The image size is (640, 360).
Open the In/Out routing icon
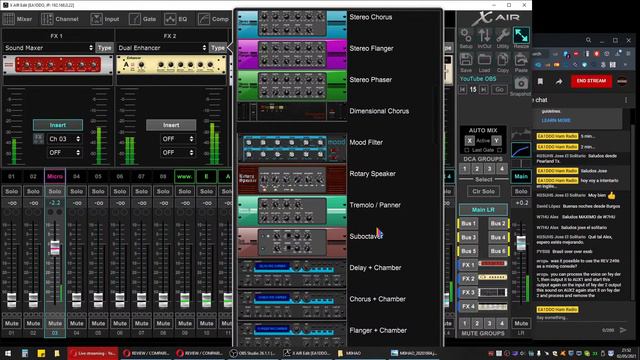pyautogui.click(x=484, y=36)
